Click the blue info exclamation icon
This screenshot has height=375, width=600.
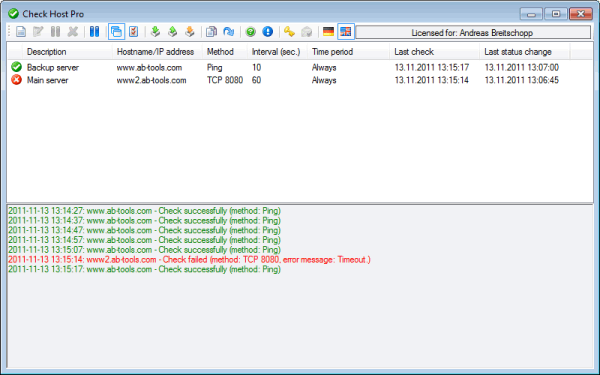point(268,31)
